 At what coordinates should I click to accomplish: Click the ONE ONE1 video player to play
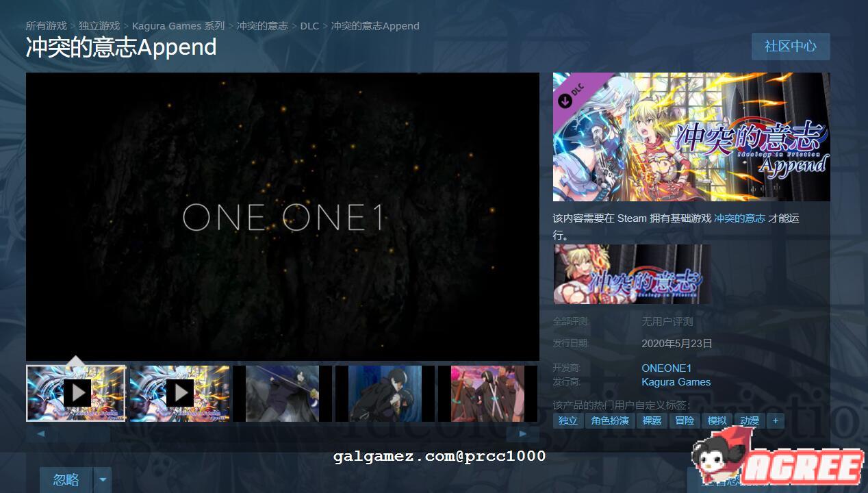pos(282,217)
